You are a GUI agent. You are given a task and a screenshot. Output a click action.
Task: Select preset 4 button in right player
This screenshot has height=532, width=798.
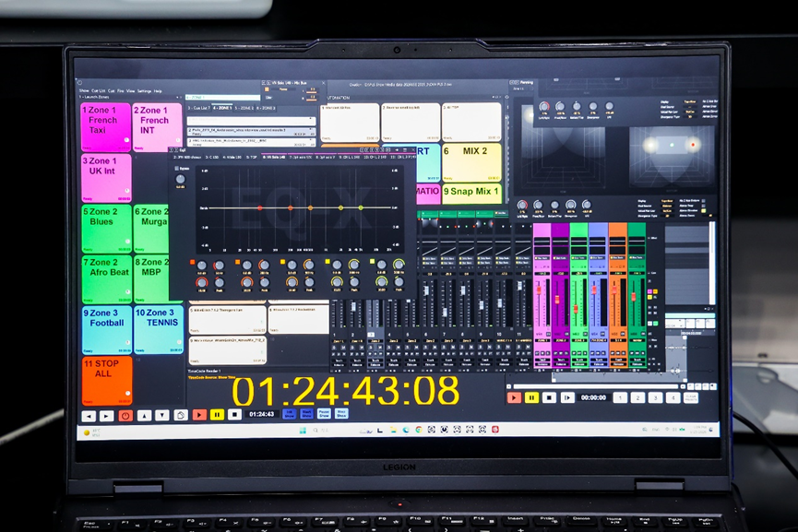(x=673, y=397)
